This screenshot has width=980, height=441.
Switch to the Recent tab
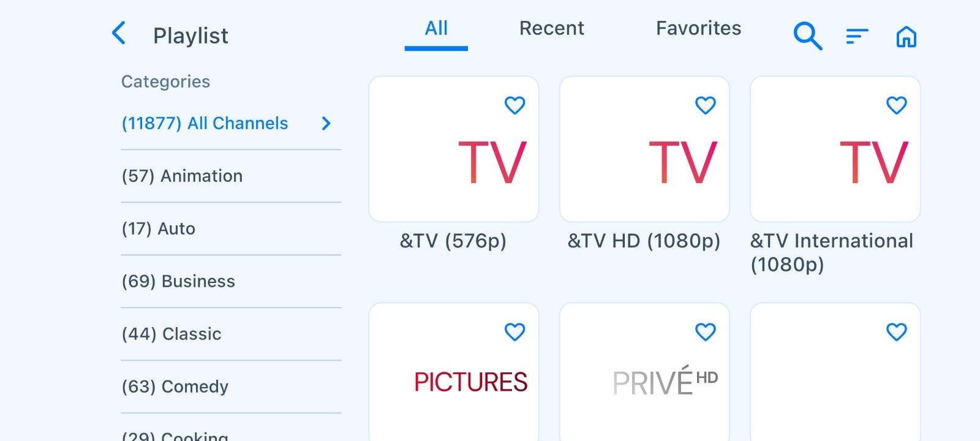click(x=551, y=29)
